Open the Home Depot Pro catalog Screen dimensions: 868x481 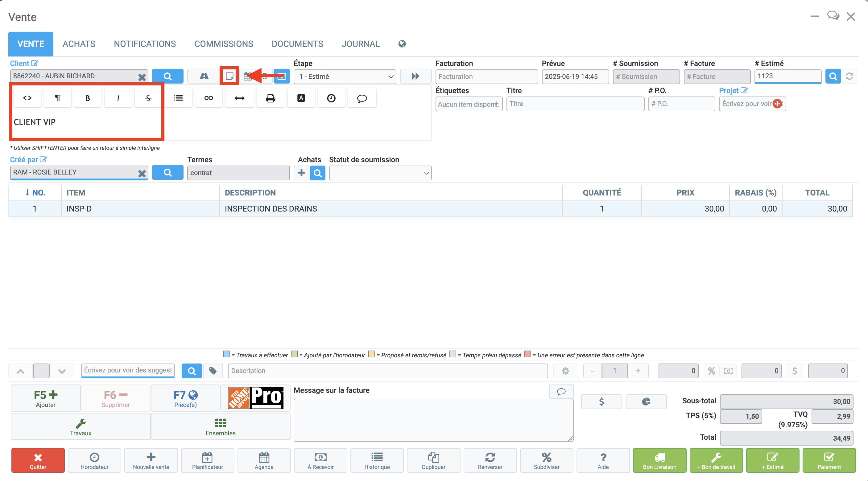(x=255, y=398)
